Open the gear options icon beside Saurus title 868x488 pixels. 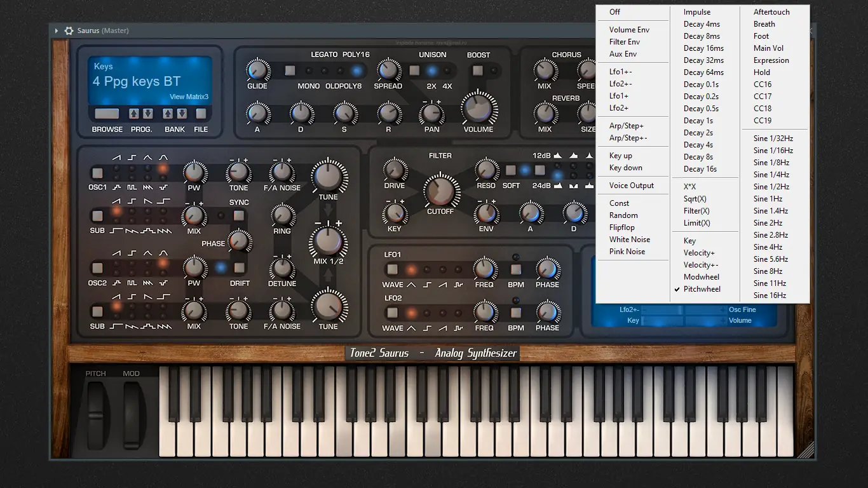69,30
